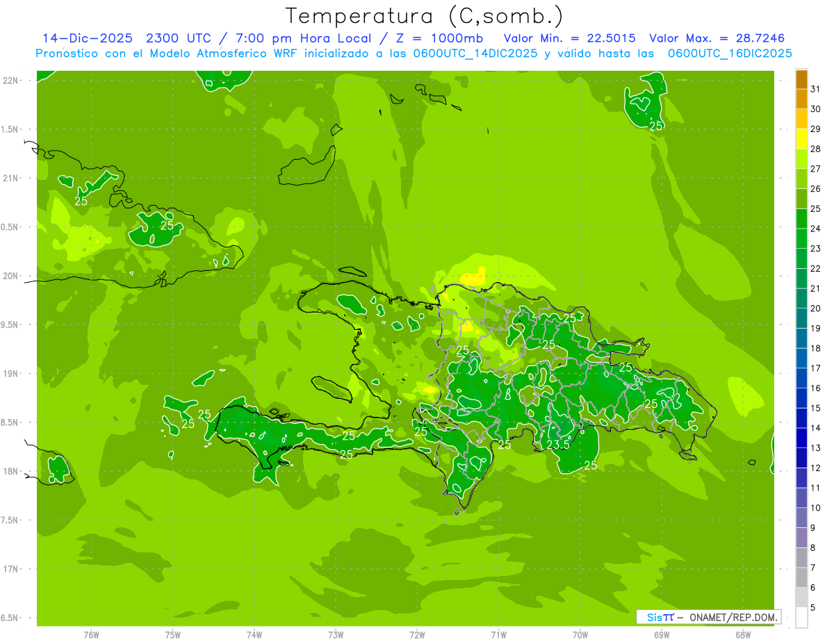Click the "71W" longitude axis label
This screenshot has width=834, height=644.
[498, 635]
